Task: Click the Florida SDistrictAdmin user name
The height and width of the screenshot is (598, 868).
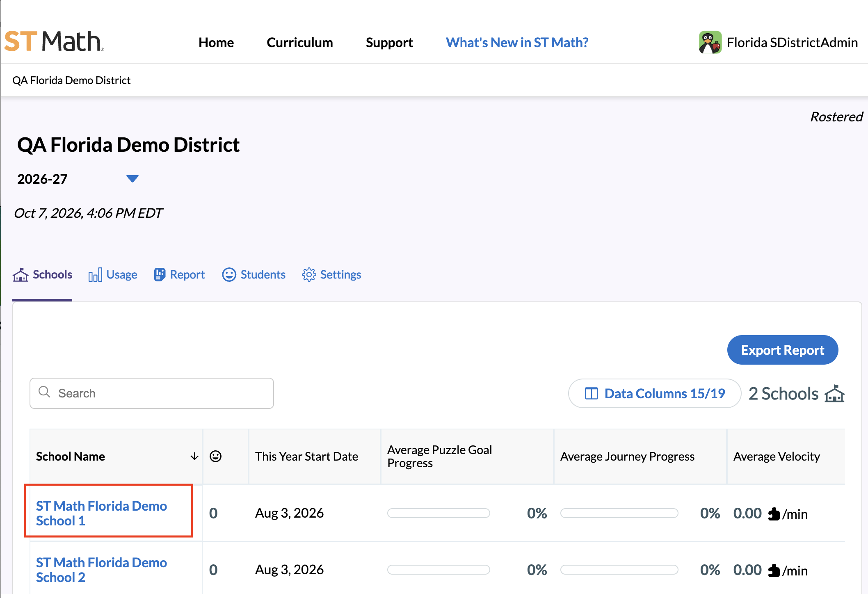Action: (x=792, y=43)
